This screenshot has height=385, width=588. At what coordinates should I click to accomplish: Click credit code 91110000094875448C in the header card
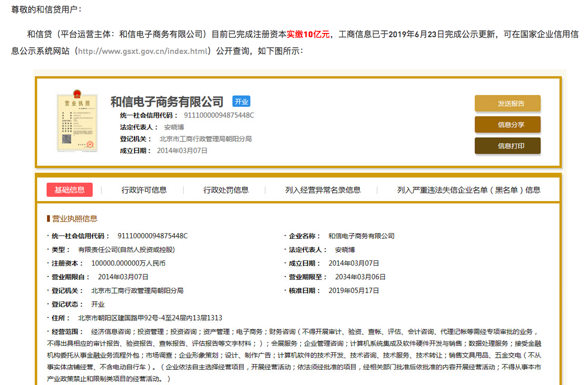219,115
